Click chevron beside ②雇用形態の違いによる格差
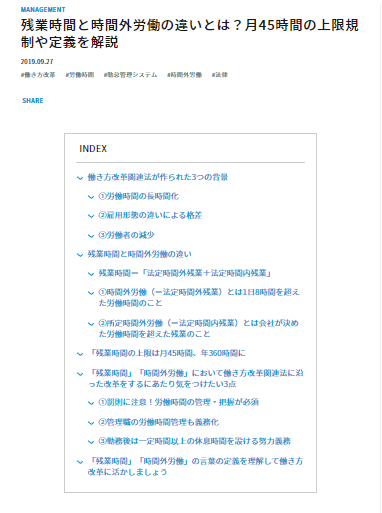This screenshot has height=513, width=382. tap(91, 216)
